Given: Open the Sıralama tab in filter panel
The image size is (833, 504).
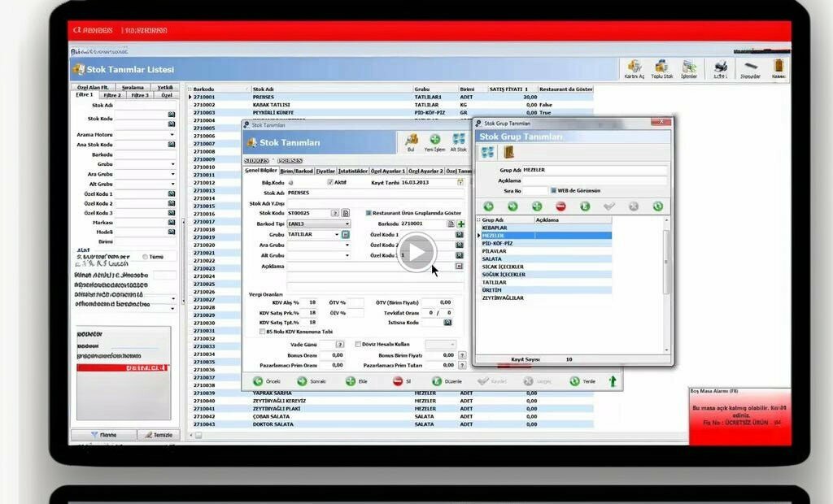Looking at the screenshot, I should (x=133, y=87).
